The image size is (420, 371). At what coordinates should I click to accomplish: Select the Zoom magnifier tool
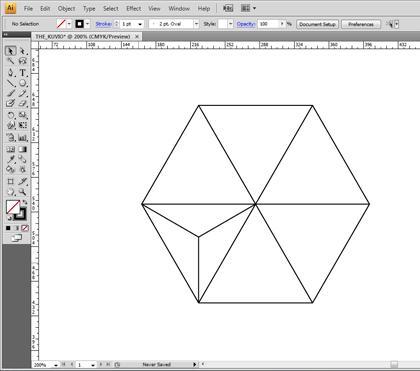(x=22, y=192)
